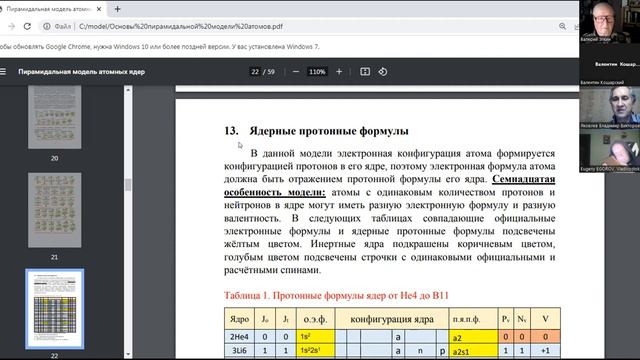Viewport: 640px width, 360px height.
Task: Click table cell 3Li6
Action: [x=240, y=351]
